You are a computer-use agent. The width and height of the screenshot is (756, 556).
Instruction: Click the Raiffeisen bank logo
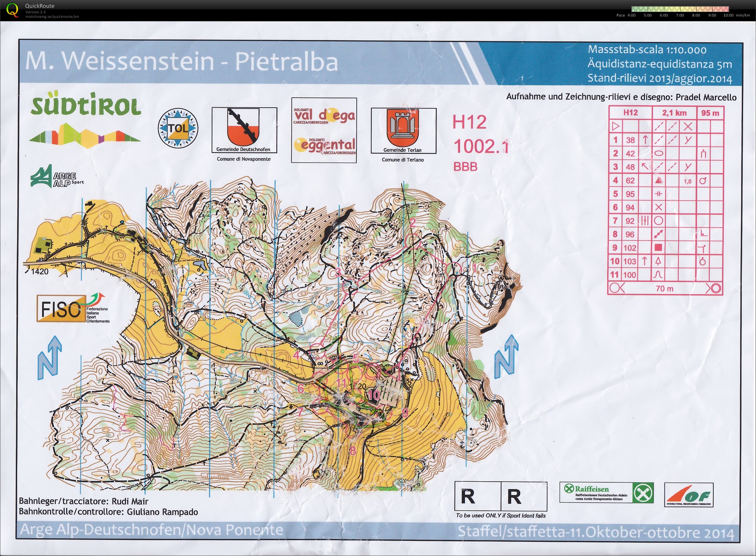606,493
